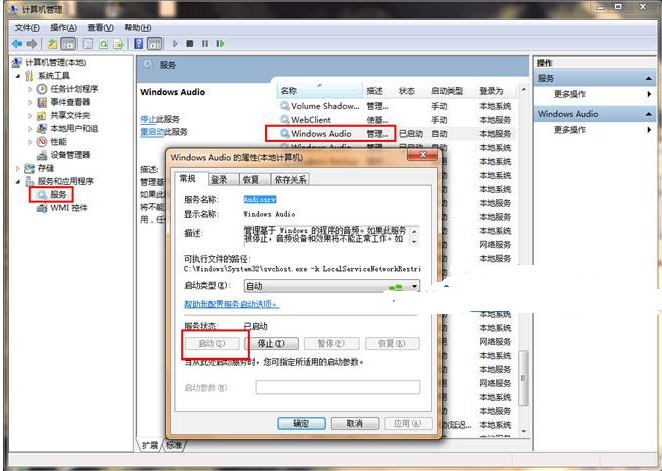
Task: Click the 本地用户和组 icon in tree
Action: coord(42,128)
